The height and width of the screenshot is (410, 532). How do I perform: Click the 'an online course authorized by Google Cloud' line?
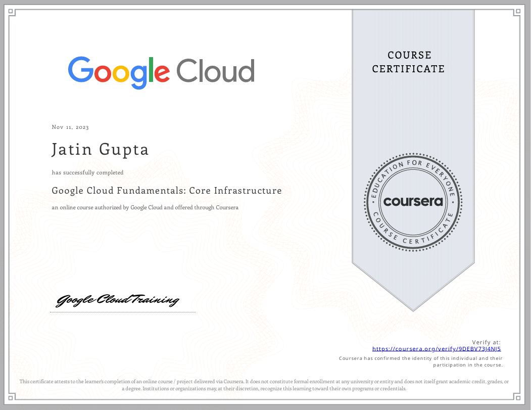[145, 207]
